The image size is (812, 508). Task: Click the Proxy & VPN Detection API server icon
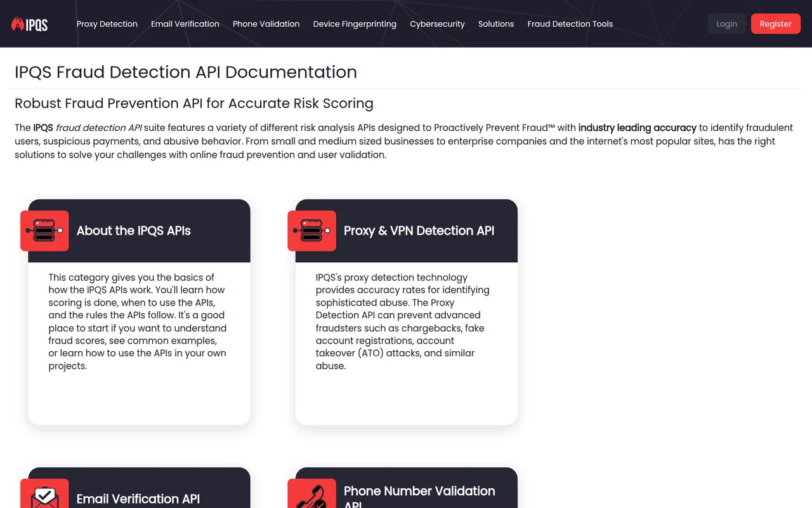point(311,231)
